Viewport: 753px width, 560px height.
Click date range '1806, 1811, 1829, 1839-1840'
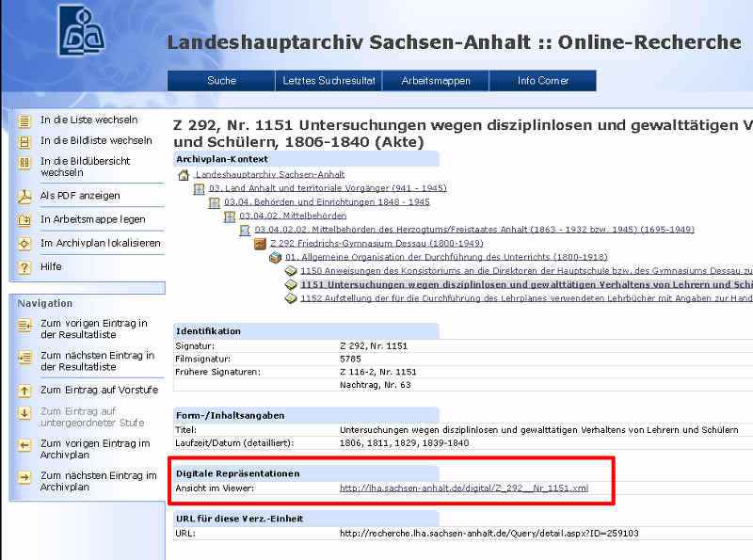click(x=405, y=443)
